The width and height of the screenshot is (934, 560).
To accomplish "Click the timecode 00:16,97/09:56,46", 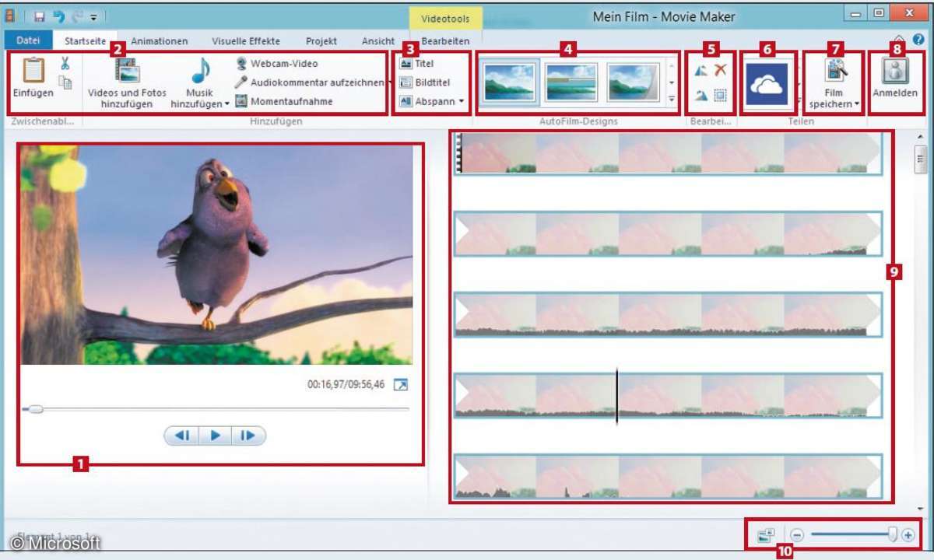I will point(346,384).
